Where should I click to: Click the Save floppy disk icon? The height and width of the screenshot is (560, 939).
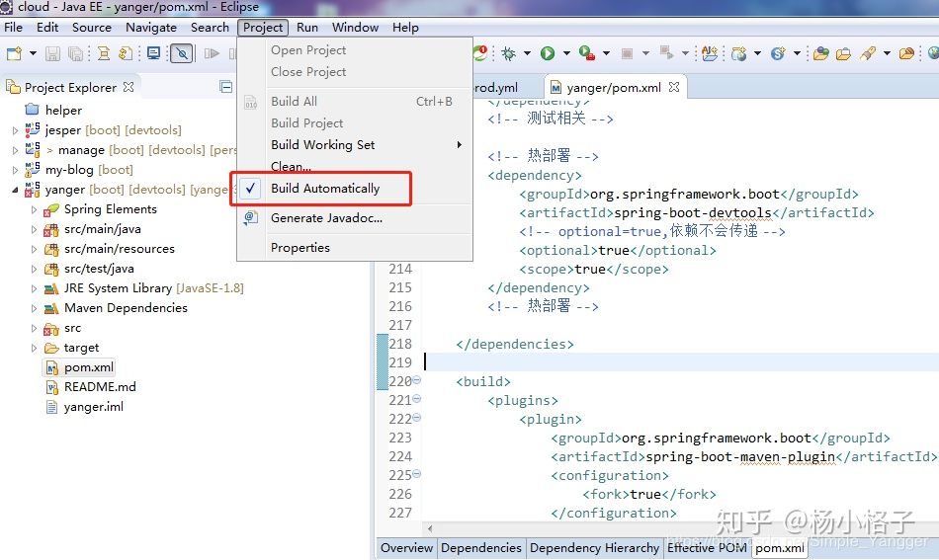[52, 54]
